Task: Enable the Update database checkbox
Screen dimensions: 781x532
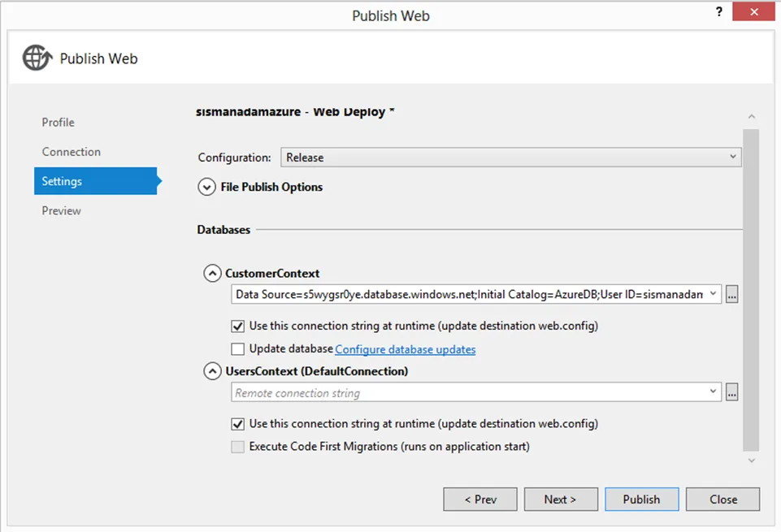Action: point(237,349)
